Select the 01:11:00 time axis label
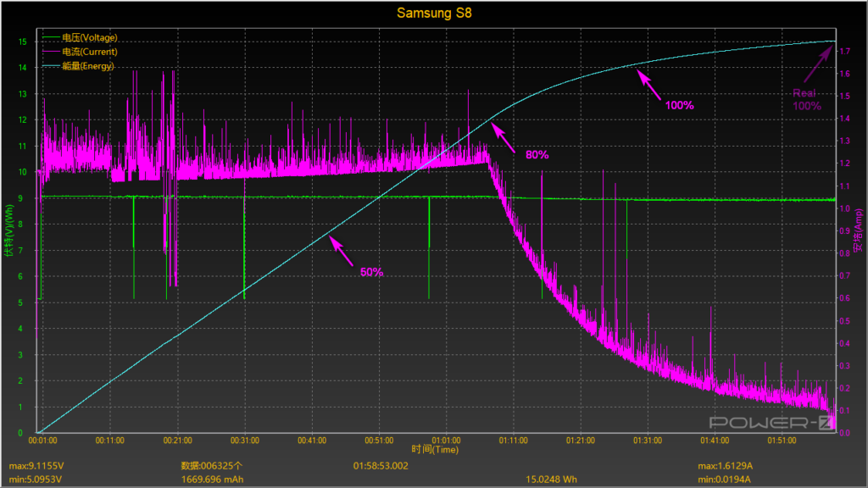The width and height of the screenshot is (868, 488). coord(513,441)
